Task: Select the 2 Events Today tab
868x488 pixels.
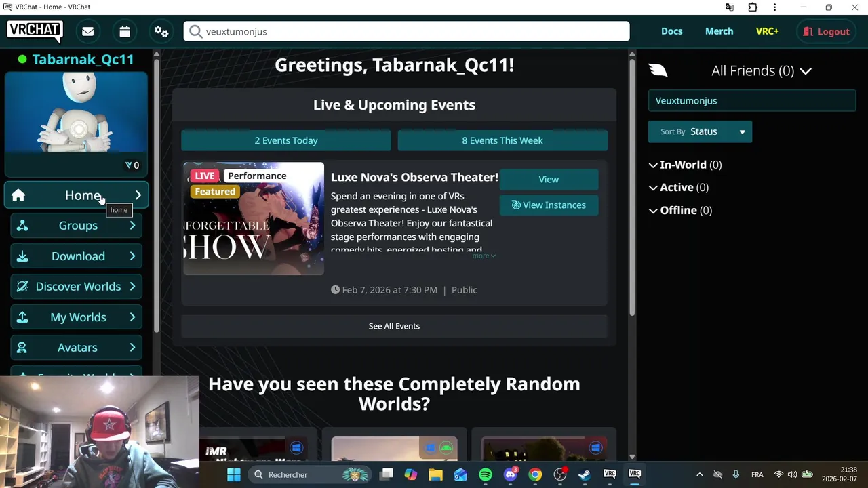Action: click(285, 140)
